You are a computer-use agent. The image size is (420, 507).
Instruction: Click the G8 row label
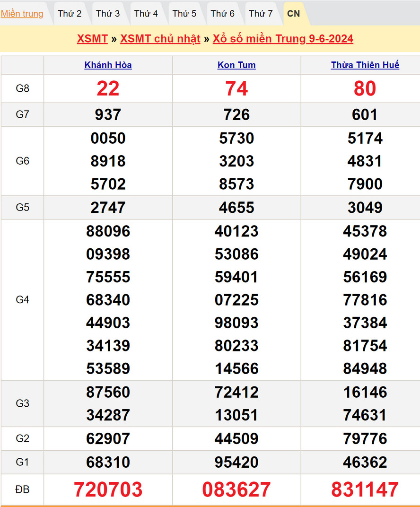22,88
